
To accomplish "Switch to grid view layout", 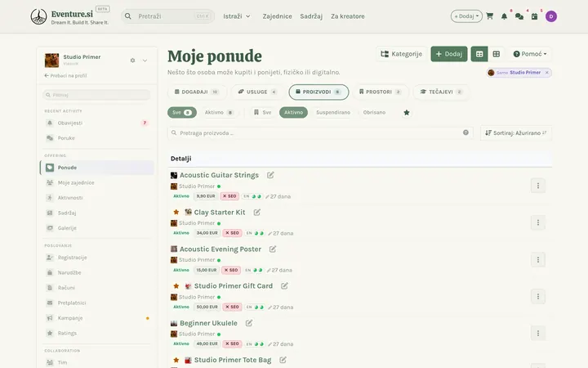I will pyautogui.click(x=497, y=54).
